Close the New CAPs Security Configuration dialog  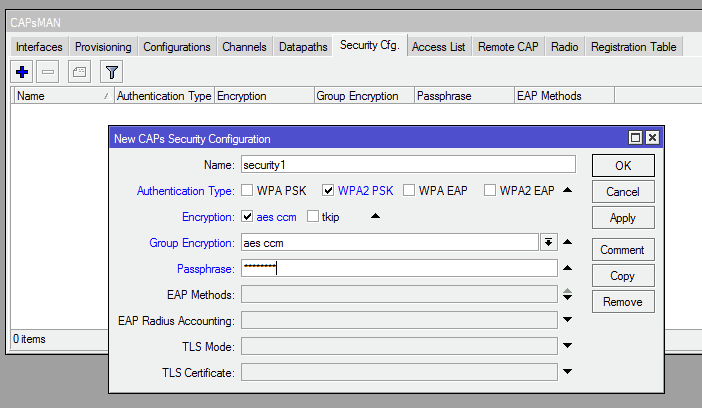(x=652, y=138)
